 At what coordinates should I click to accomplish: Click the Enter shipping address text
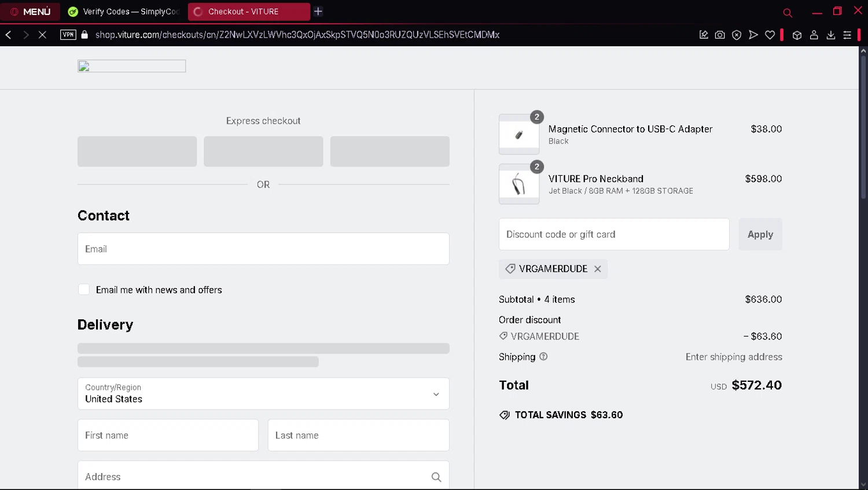point(734,357)
